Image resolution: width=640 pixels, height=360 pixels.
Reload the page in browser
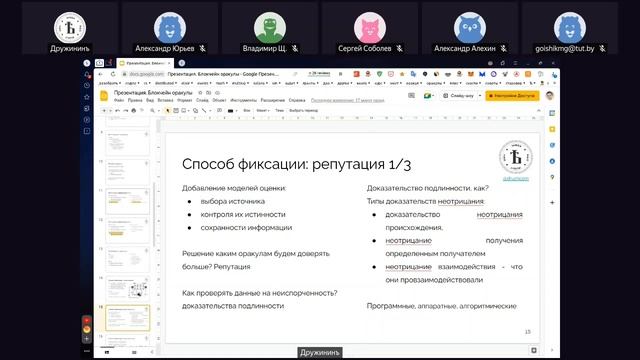pyautogui.click(x=113, y=74)
